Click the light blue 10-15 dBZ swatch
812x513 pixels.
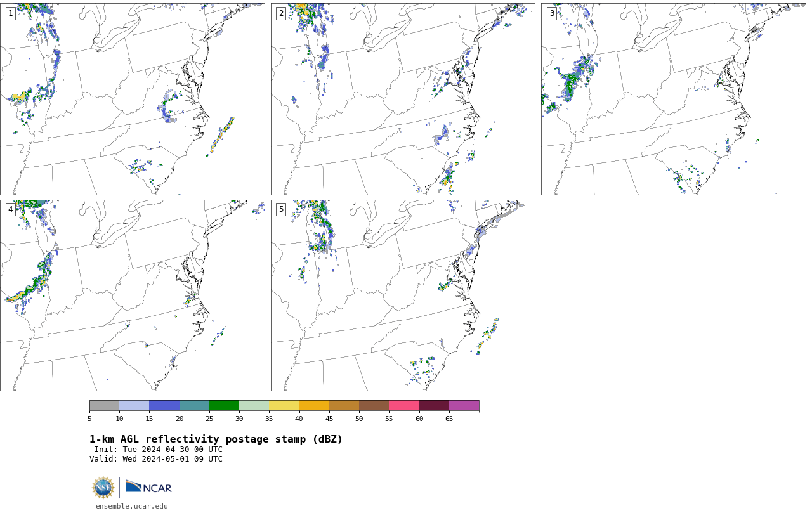pyautogui.click(x=134, y=406)
